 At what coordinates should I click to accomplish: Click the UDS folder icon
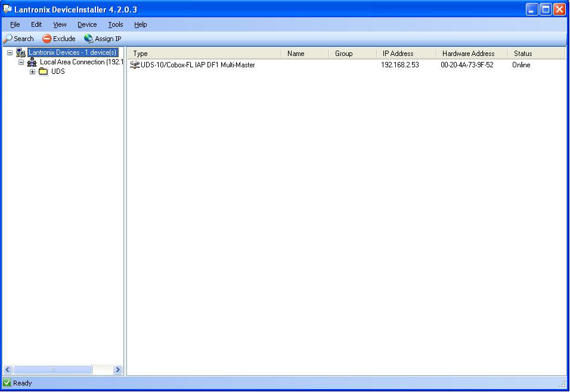(x=44, y=71)
